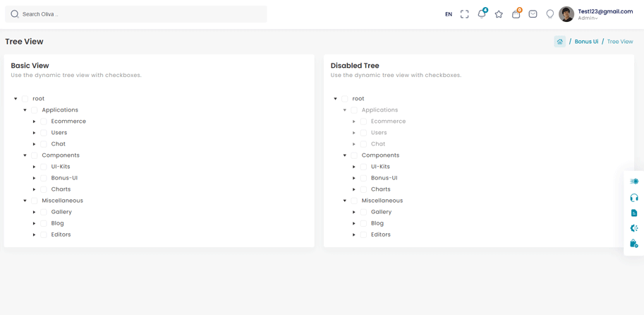Collapse Components arrow in Disabled Tree
This screenshot has width=644, height=315.
click(x=345, y=155)
